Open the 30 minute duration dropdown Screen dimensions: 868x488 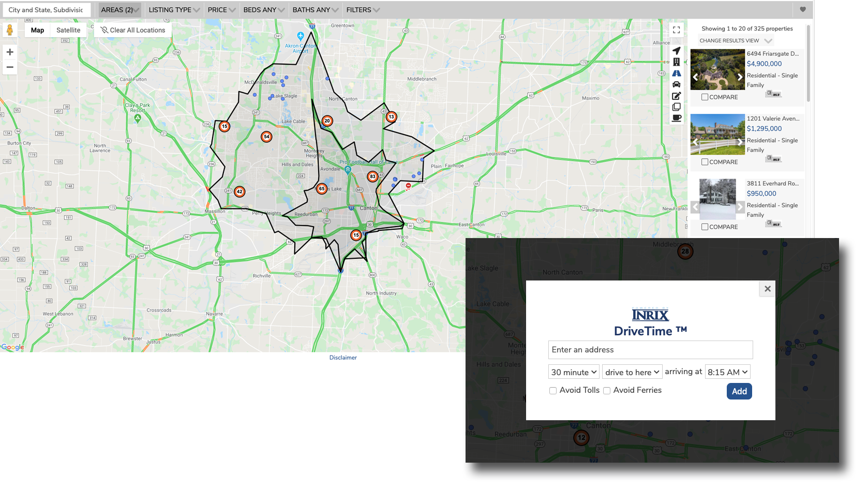(574, 372)
